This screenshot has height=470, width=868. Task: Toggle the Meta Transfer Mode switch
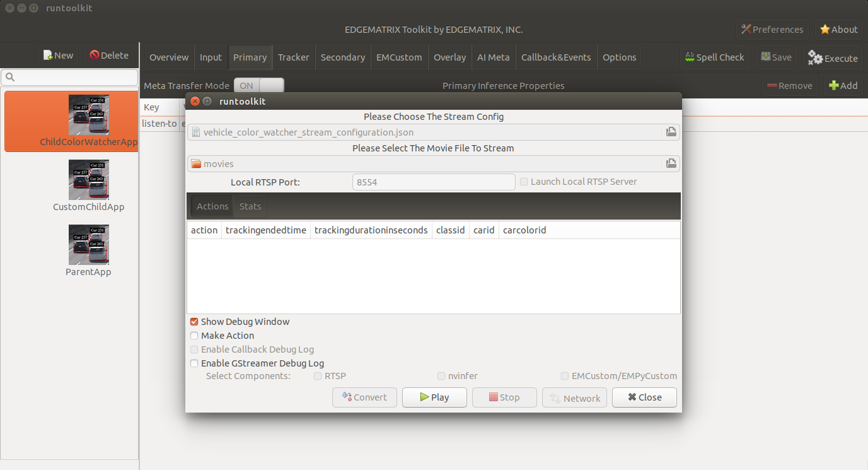pos(259,86)
